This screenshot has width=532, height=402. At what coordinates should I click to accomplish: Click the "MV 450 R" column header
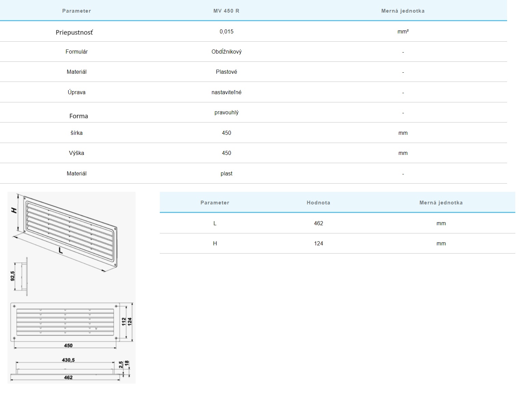click(x=226, y=11)
